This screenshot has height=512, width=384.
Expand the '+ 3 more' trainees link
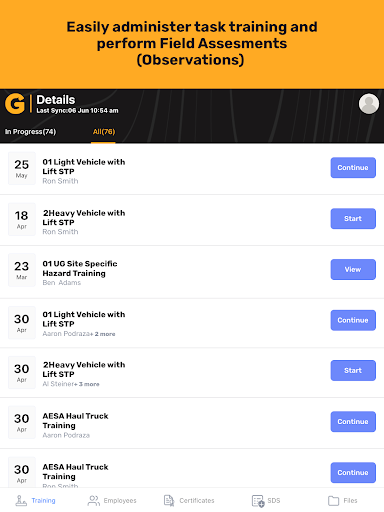click(x=87, y=384)
